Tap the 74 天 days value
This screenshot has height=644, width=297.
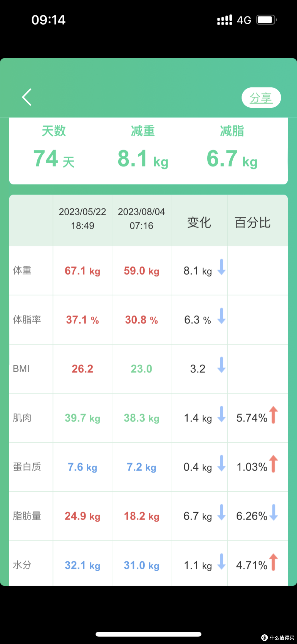click(54, 159)
